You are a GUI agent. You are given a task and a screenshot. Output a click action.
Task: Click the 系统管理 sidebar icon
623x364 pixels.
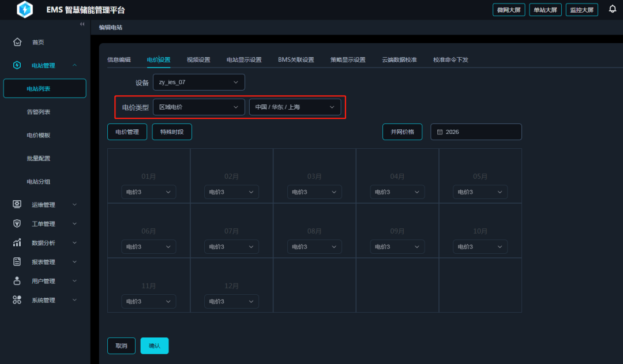click(17, 300)
